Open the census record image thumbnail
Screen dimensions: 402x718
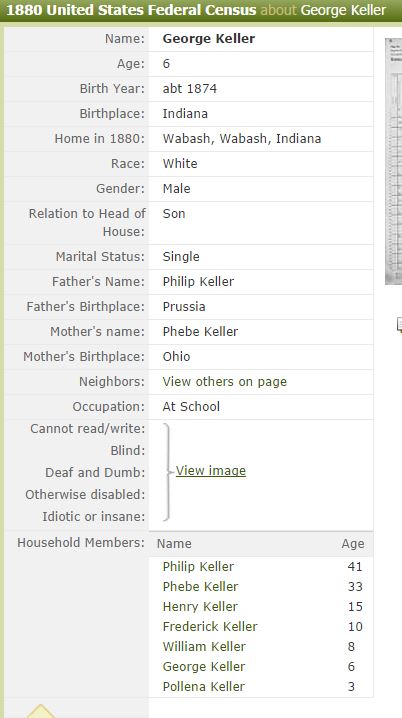tap(394, 161)
